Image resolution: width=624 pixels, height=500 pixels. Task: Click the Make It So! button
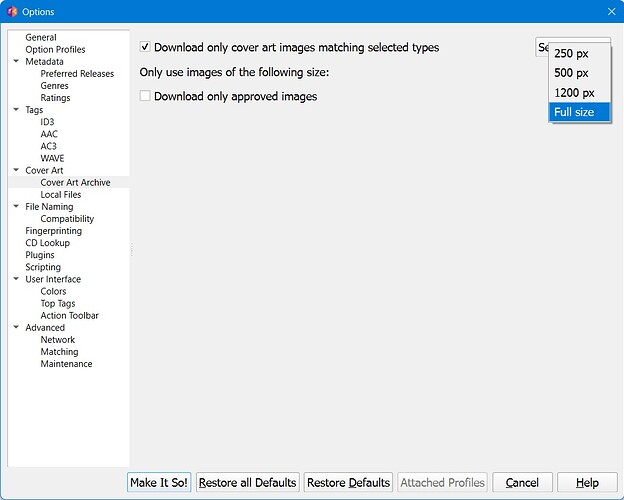point(159,482)
